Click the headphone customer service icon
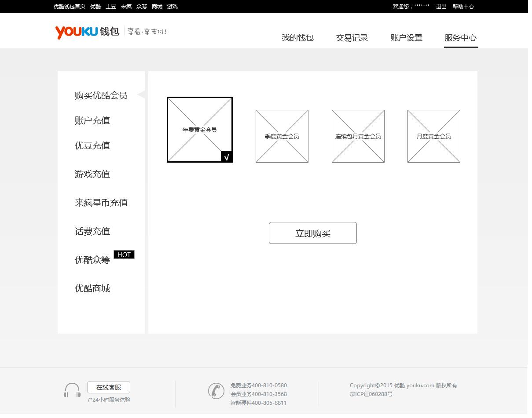The height and width of the screenshot is (418, 532). click(x=72, y=390)
